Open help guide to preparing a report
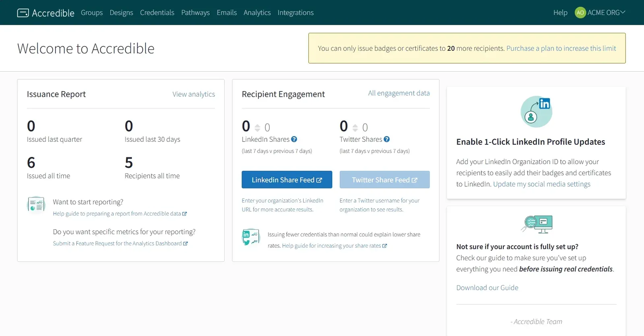 click(120, 214)
